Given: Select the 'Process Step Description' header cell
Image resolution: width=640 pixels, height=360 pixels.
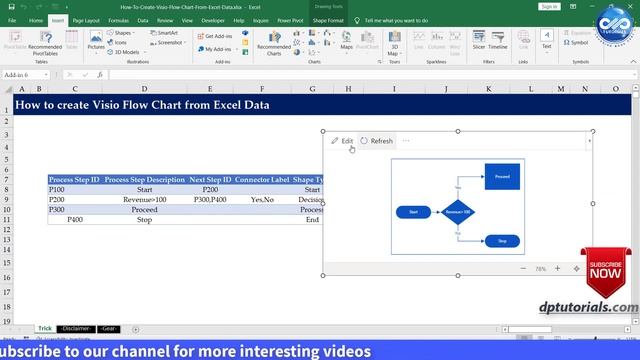Looking at the screenshot, I should (x=144, y=180).
